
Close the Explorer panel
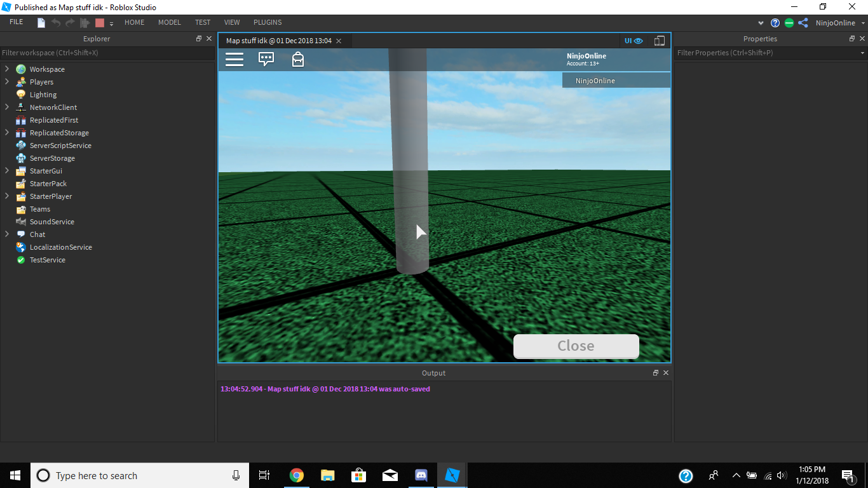[x=209, y=39]
